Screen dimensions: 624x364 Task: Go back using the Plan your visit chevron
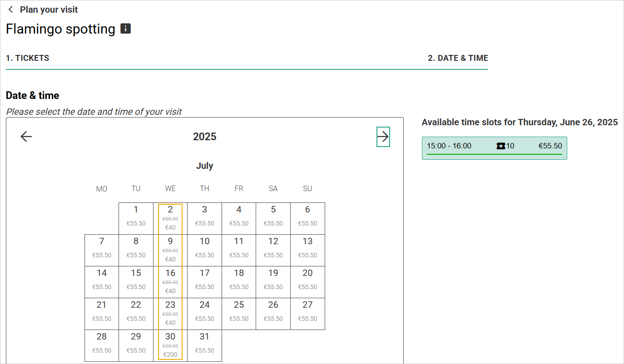click(x=11, y=10)
